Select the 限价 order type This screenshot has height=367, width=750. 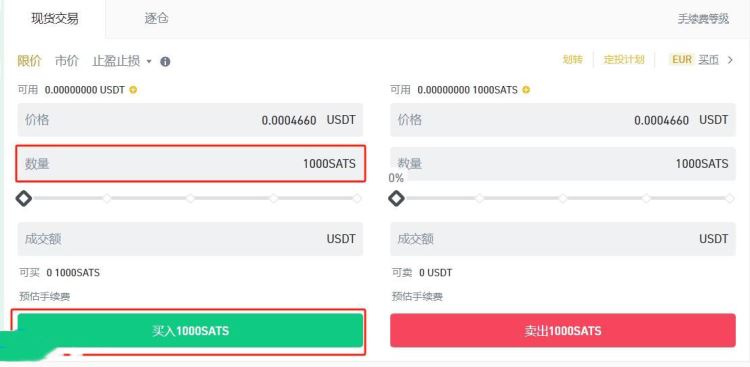29,61
